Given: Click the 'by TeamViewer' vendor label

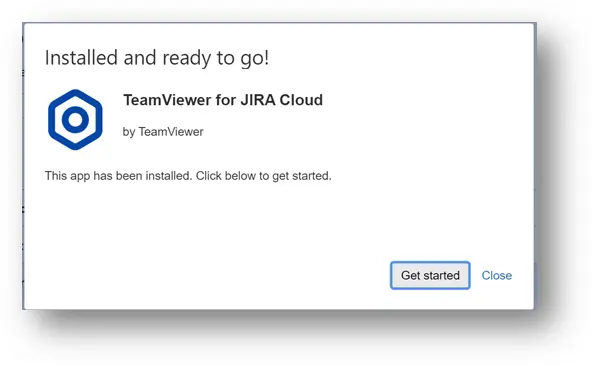Looking at the screenshot, I should click(163, 132).
